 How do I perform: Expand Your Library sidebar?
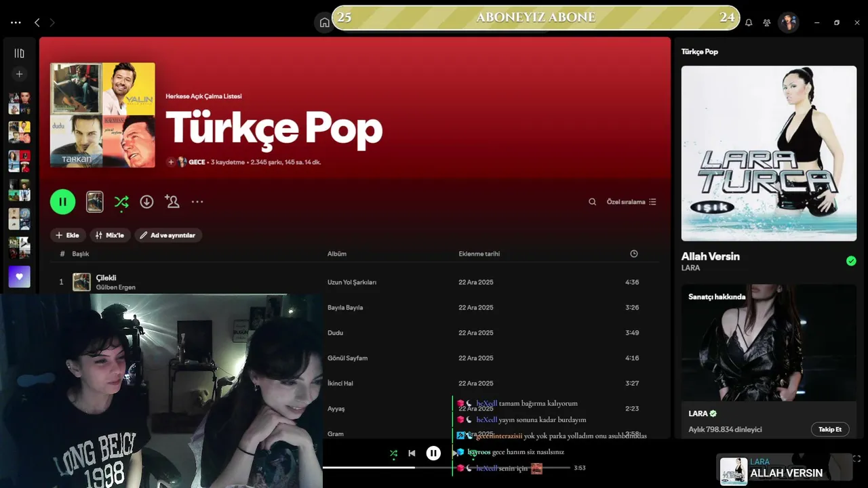pos(19,54)
